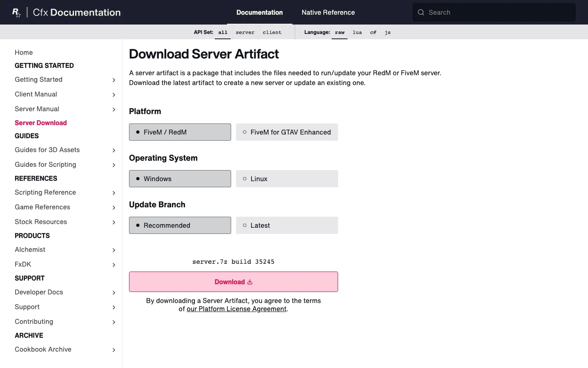
Task: Open Guides for 3D Assets item
Action: pos(47,150)
